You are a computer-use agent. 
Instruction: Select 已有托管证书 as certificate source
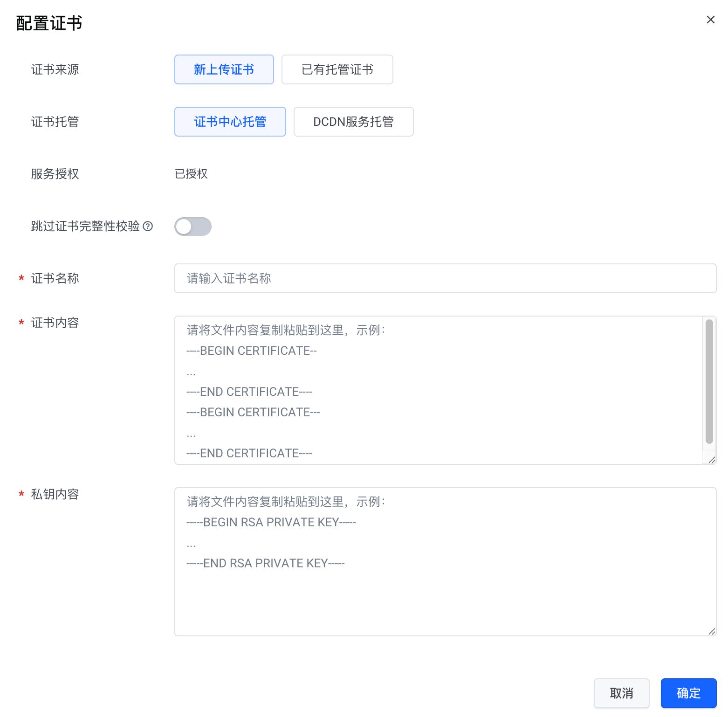coord(337,69)
